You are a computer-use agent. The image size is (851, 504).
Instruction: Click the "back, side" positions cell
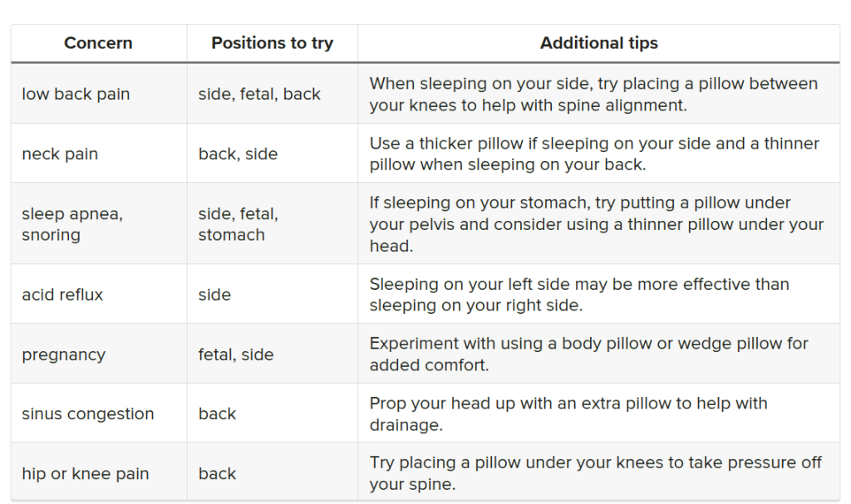[x=238, y=154]
